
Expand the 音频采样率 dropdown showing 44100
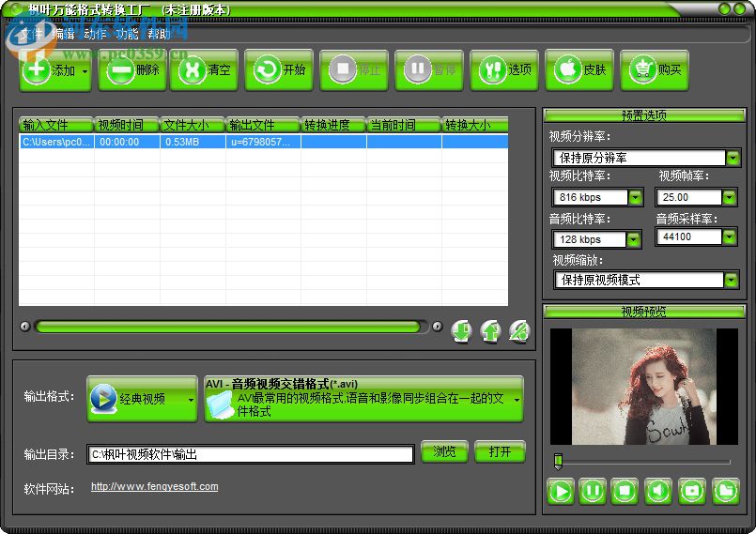coord(729,236)
